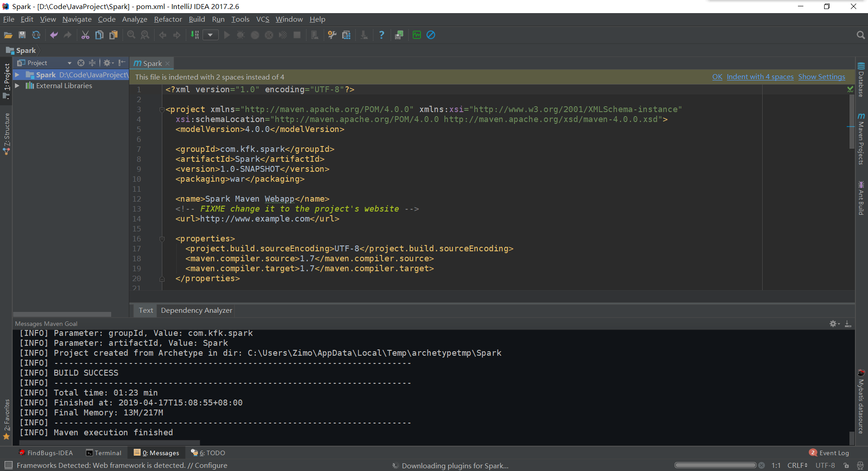868x471 pixels.
Task: Click the scroll from source target icon
Action: [81, 63]
